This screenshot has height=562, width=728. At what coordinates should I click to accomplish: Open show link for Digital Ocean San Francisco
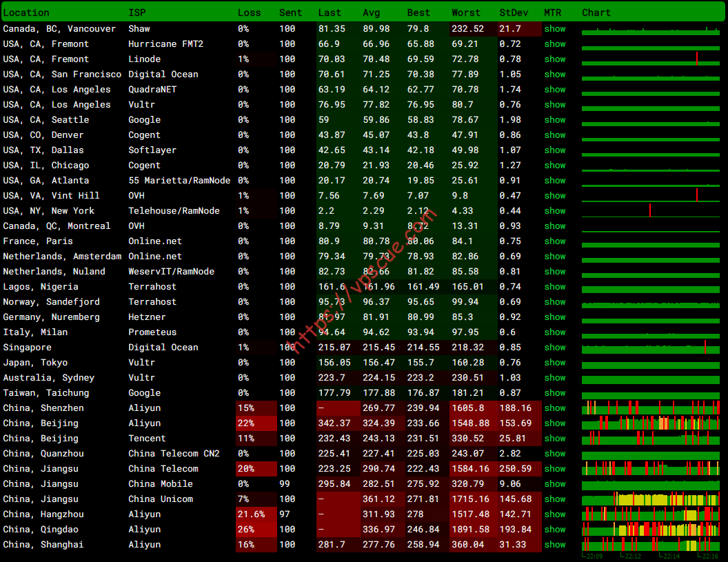[555, 74]
